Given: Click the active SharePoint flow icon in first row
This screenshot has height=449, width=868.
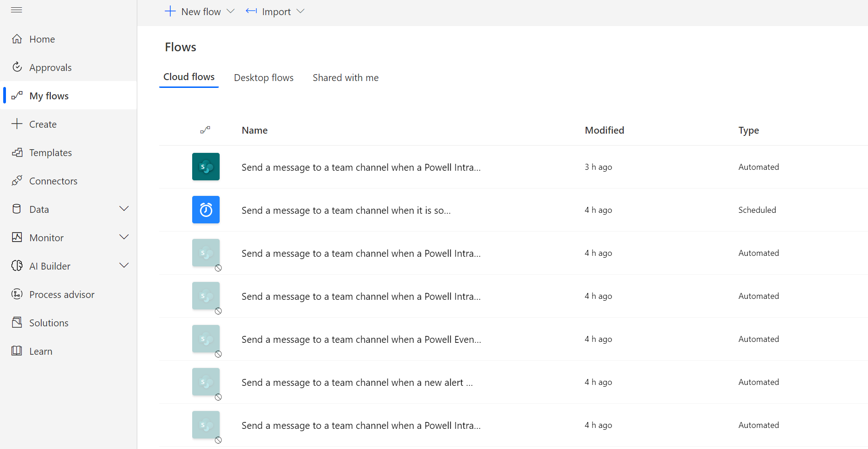Looking at the screenshot, I should [206, 167].
